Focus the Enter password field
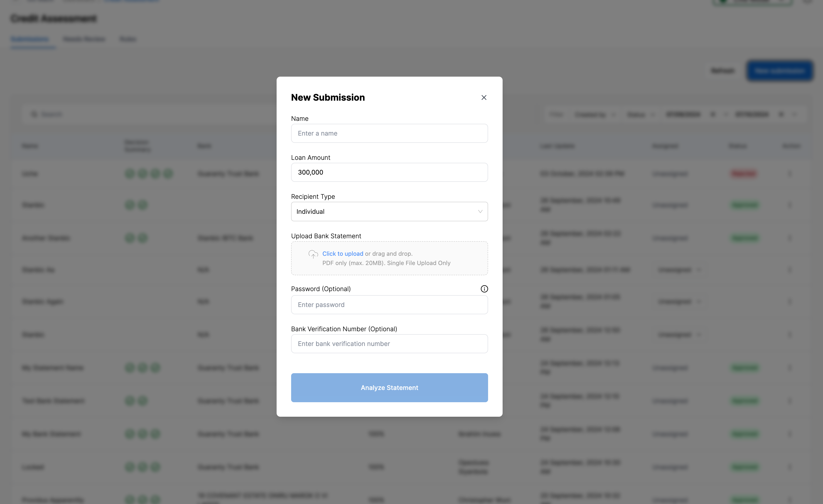The height and width of the screenshot is (504, 823). (x=389, y=305)
